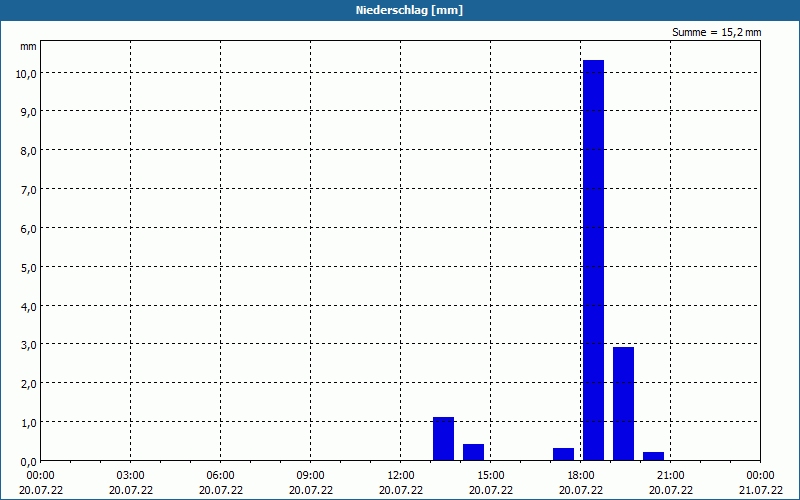Click the 00:00 21.07.22 end label
The image size is (800, 500).
pyautogui.click(x=760, y=483)
